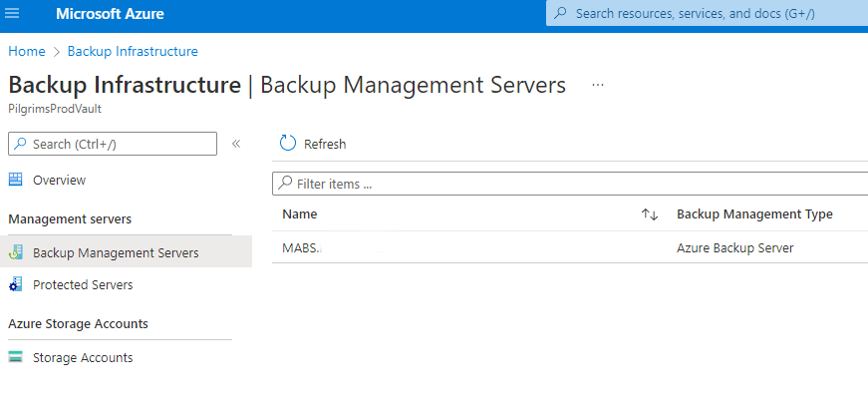868x417 pixels.
Task: Click the magnifier icon in the top search bar
Action: pos(561,13)
